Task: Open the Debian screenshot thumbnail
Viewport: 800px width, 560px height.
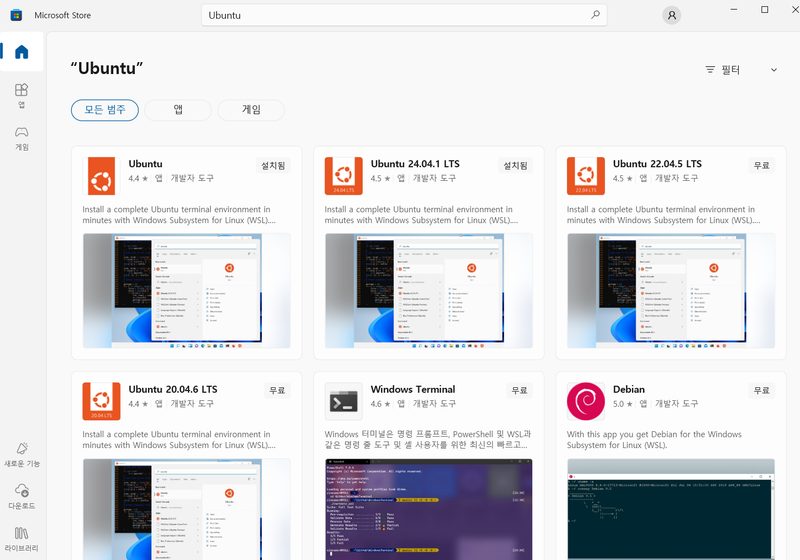Action: 671,509
